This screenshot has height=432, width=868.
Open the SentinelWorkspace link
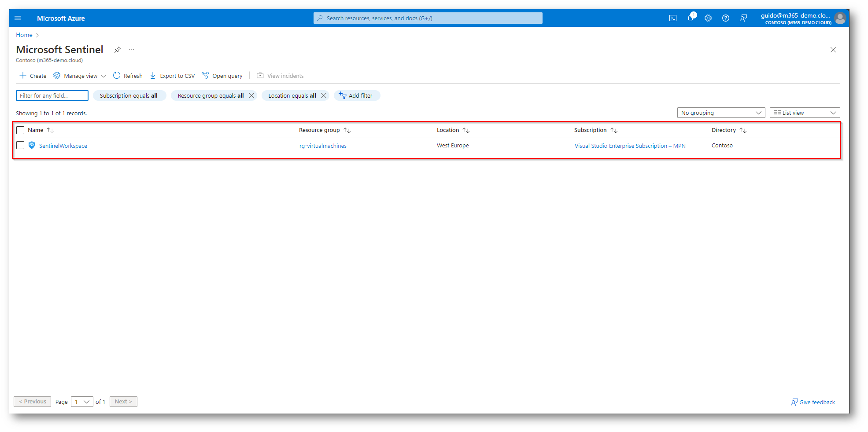coord(63,146)
